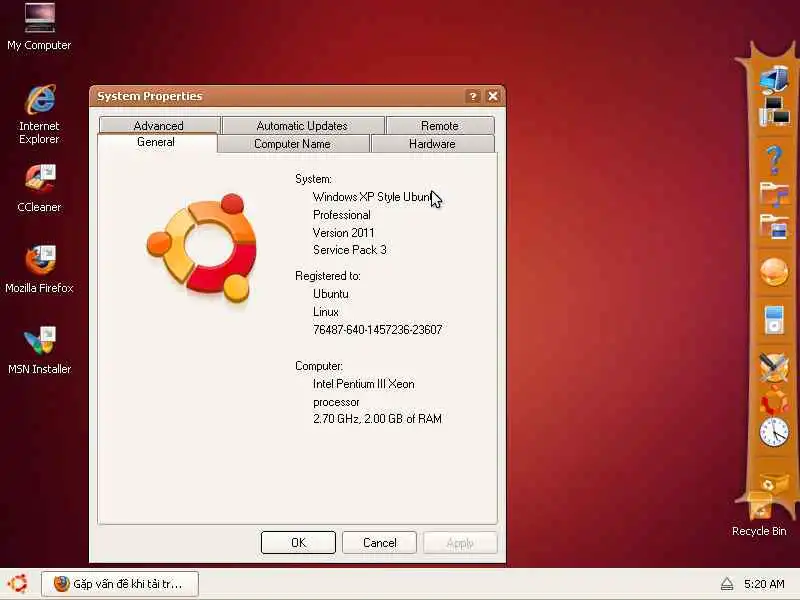
Task: Confirm with the OK button
Action: click(298, 542)
